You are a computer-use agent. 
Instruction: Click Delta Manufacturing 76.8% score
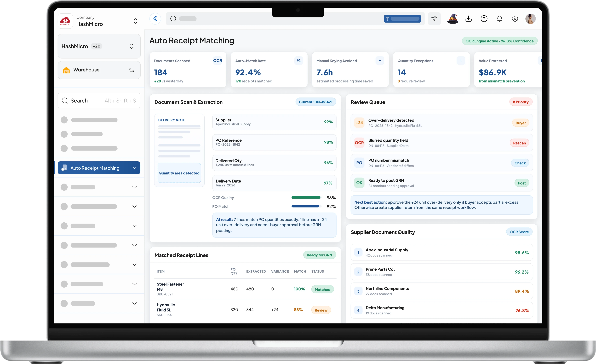(522, 311)
